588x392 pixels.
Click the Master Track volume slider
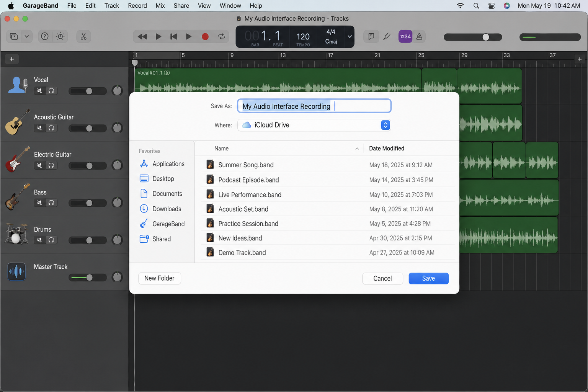click(x=88, y=278)
